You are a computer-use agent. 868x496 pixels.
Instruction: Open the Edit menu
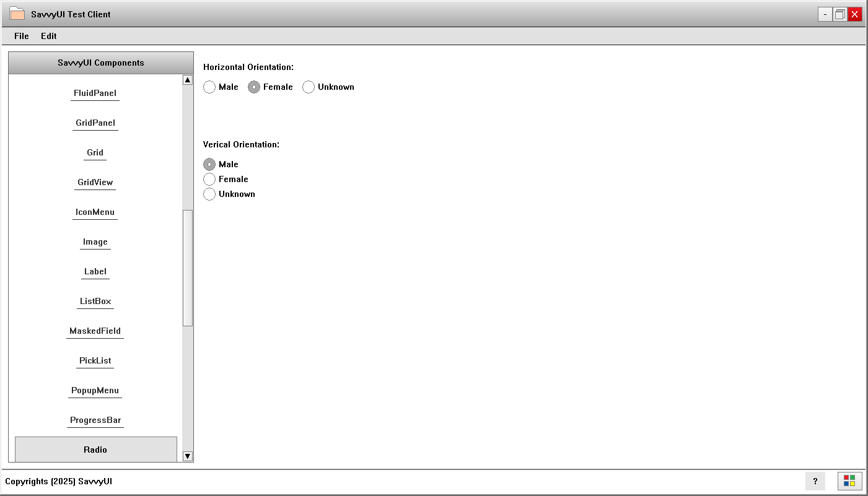coord(49,36)
